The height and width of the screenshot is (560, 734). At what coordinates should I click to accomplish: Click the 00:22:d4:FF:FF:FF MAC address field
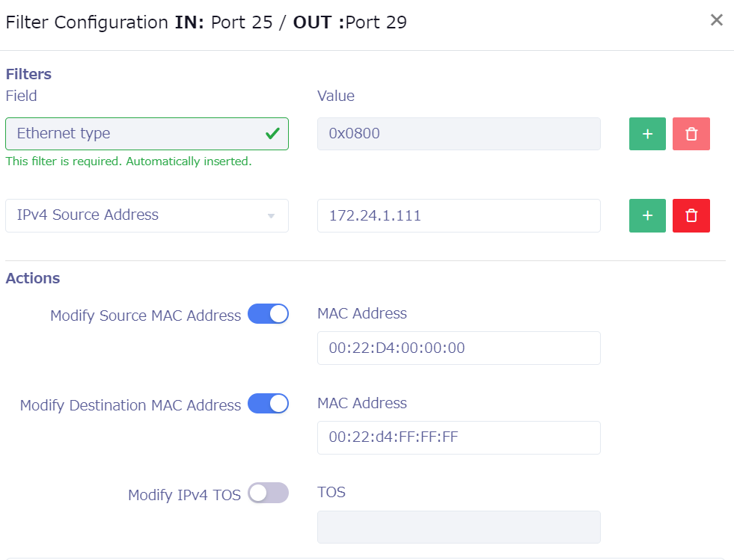pyautogui.click(x=459, y=437)
